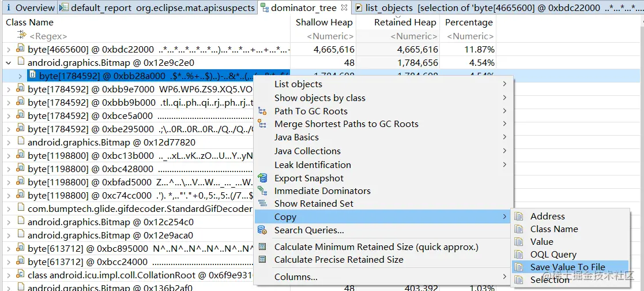Choose Save Value To File

567,267
